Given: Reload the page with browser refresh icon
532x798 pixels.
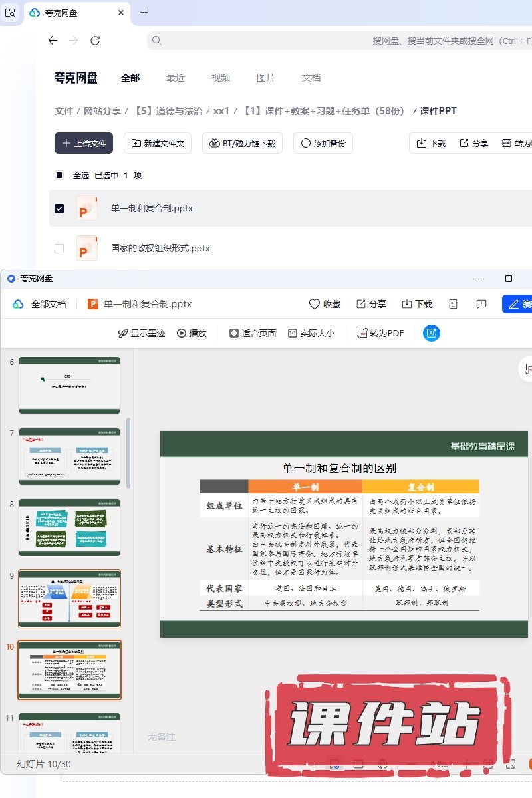Looking at the screenshot, I should (x=95, y=41).
